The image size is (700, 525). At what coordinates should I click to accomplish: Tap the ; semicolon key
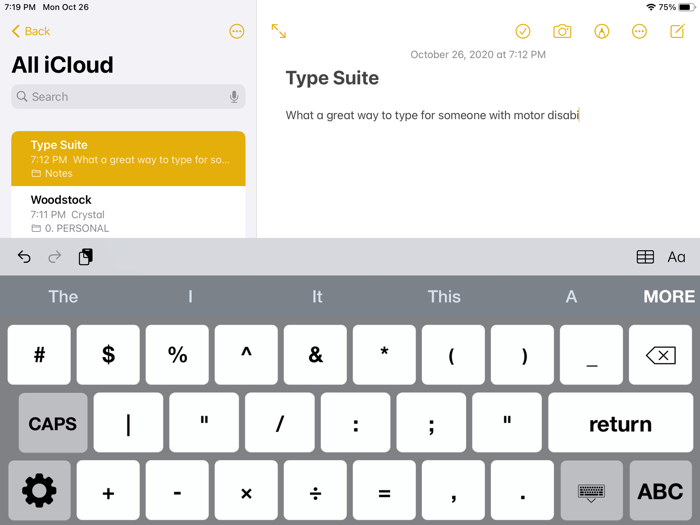point(431,423)
